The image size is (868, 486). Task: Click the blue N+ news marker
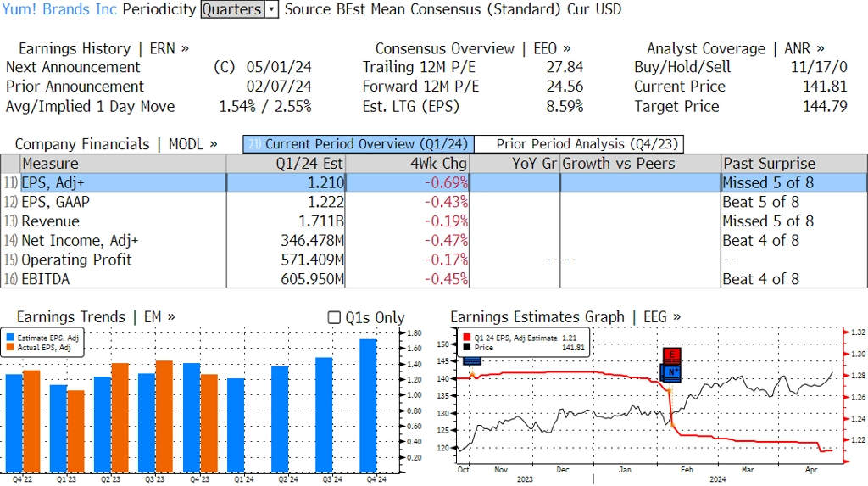[x=671, y=372]
